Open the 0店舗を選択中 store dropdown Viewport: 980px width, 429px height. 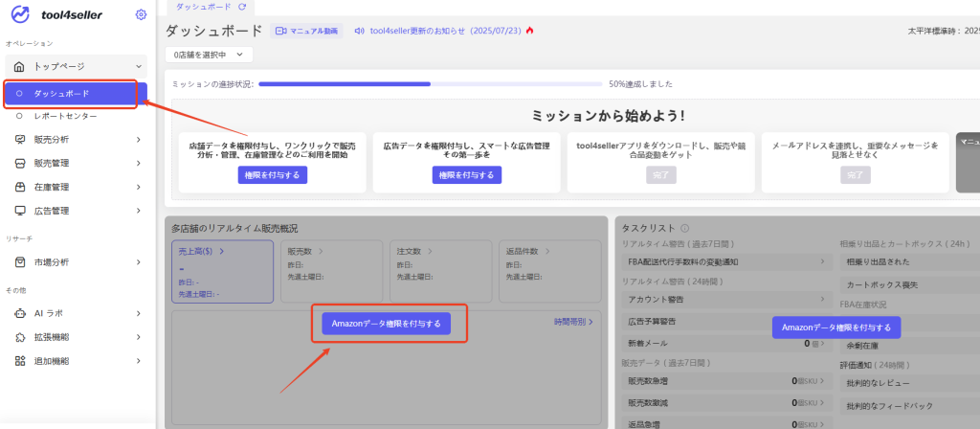208,56
